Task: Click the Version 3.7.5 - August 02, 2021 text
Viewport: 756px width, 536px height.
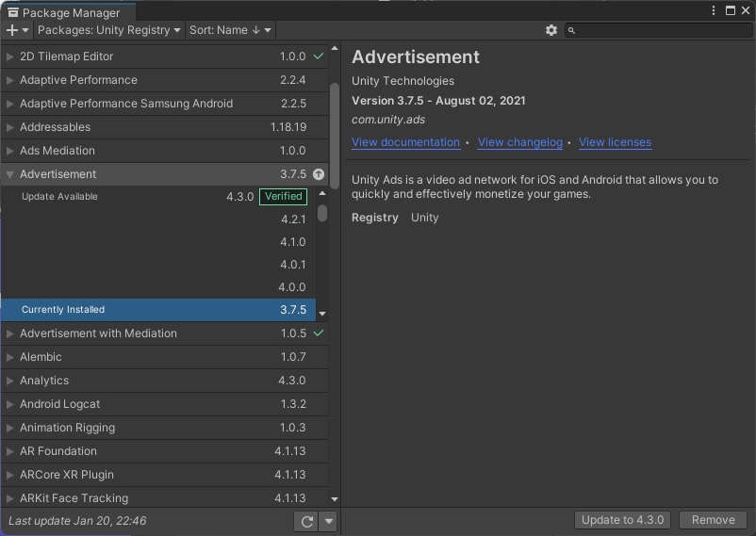Action: [438, 101]
